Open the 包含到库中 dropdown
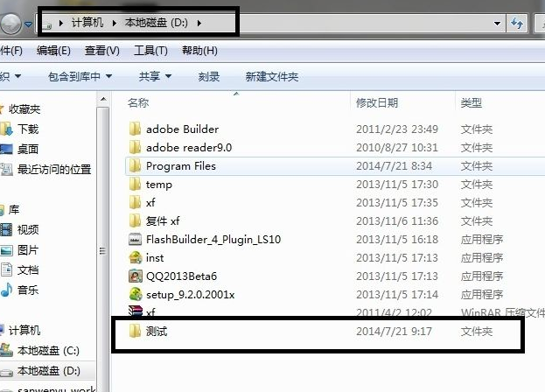The width and height of the screenshot is (545, 392). point(80,76)
